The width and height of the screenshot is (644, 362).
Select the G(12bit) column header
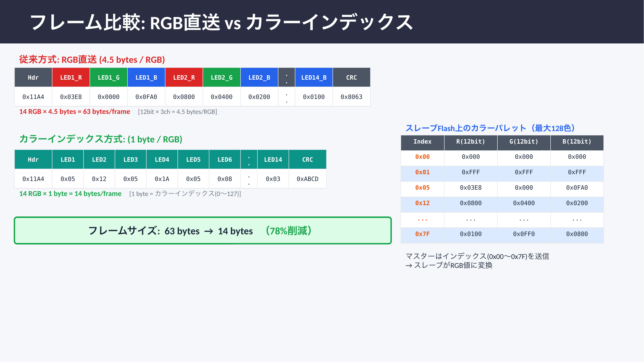(524, 142)
